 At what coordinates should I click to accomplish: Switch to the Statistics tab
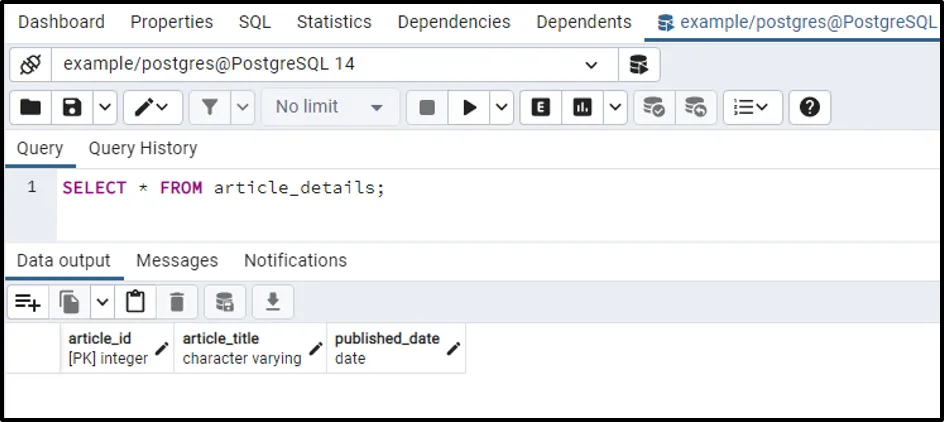(x=334, y=21)
